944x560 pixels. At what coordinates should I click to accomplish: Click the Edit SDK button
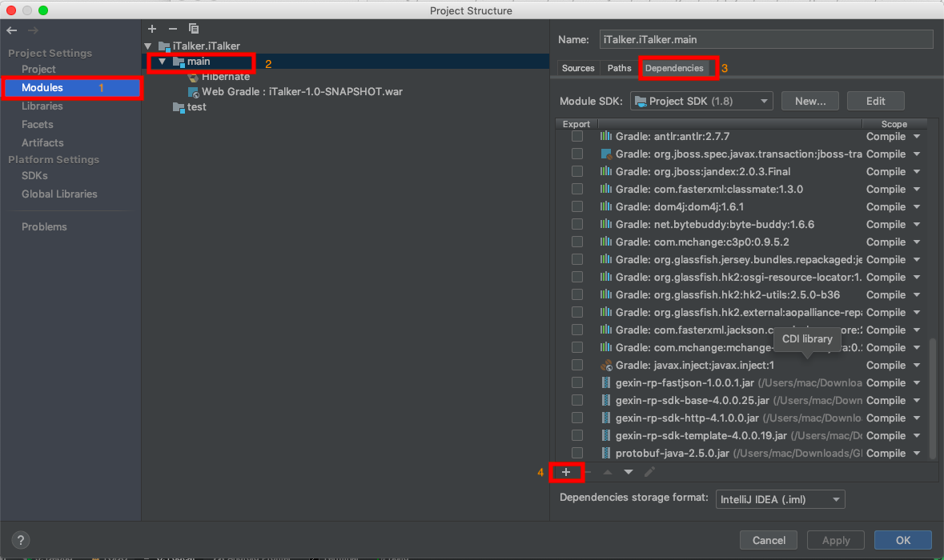pyautogui.click(x=875, y=101)
